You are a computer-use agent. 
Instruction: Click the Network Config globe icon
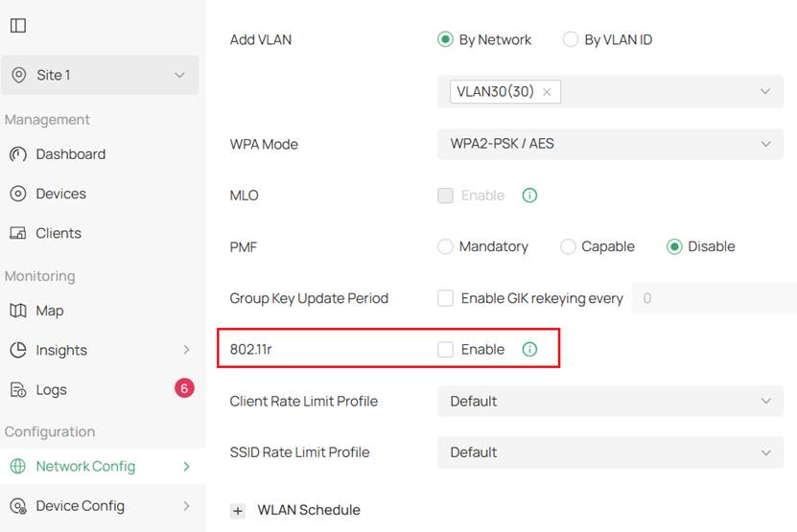point(18,466)
